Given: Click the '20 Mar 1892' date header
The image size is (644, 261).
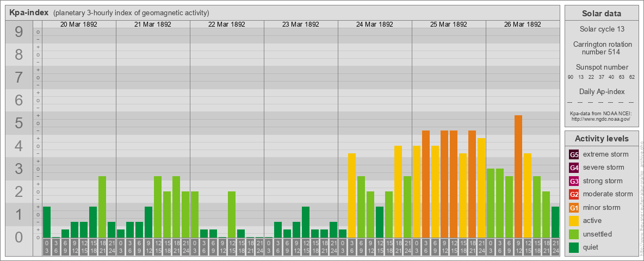Looking at the screenshot, I should click(x=79, y=24).
